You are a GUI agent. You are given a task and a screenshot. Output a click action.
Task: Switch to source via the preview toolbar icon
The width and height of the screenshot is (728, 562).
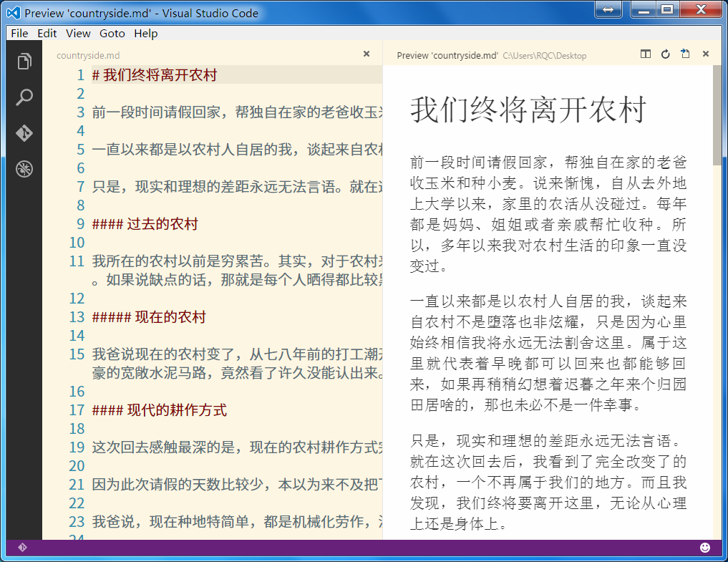coord(684,54)
